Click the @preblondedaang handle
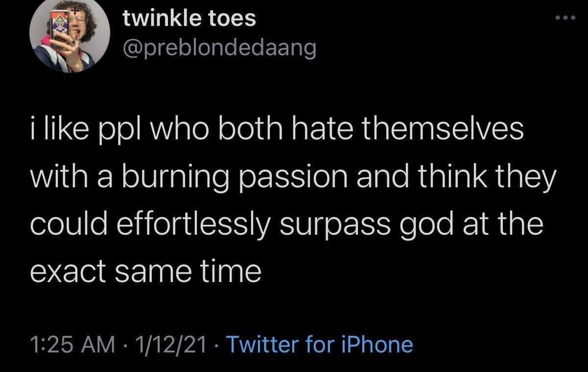 coord(219,48)
